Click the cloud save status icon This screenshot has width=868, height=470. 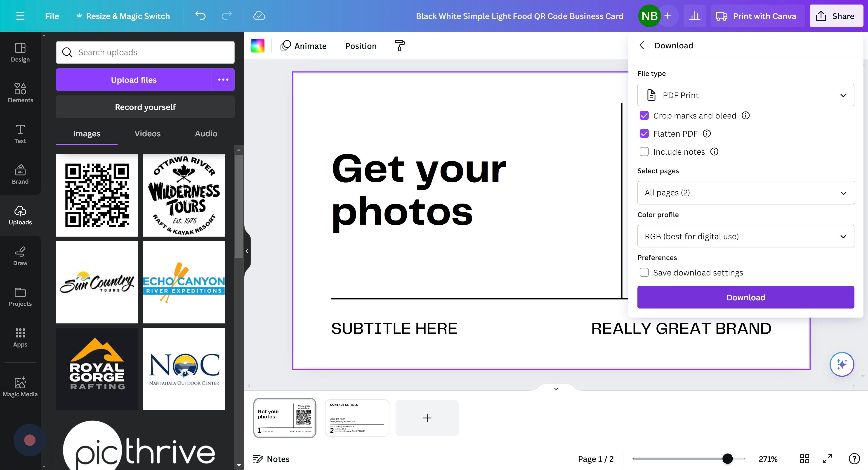click(259, 16)
